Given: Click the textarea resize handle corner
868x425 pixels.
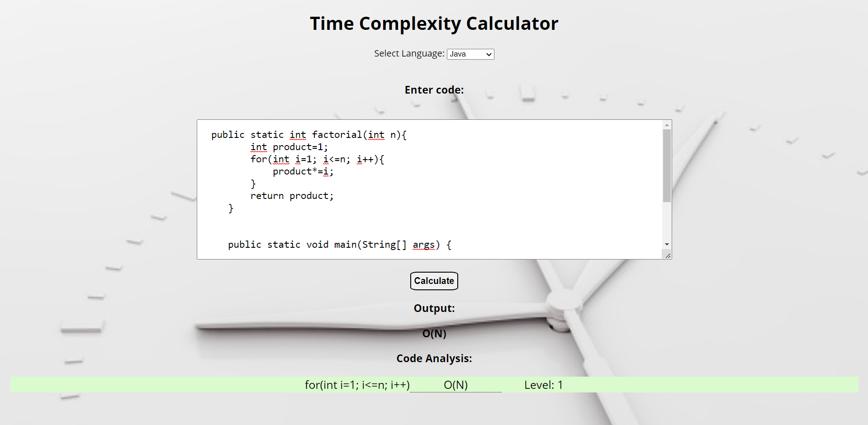Looking at the screenshot, I should tap(668, 255).
